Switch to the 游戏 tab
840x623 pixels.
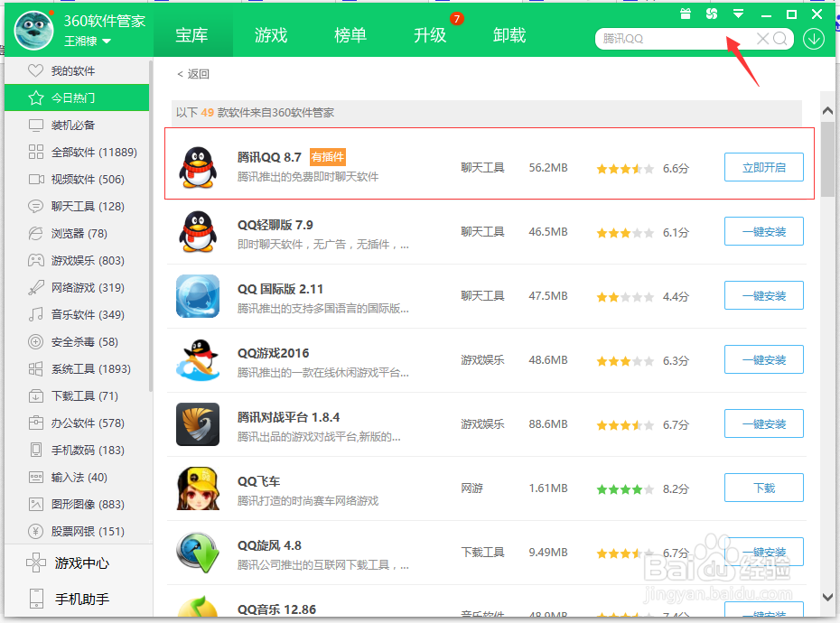[271, 35]
